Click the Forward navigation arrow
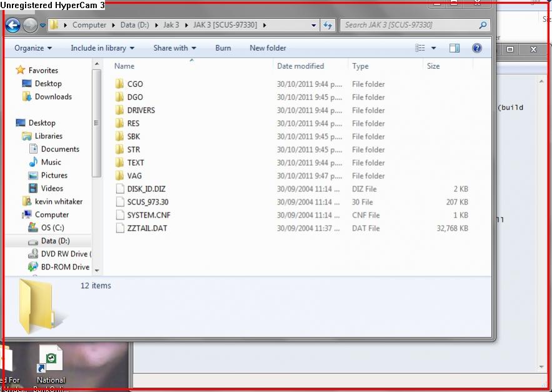The height and width of the screenshot is (392, 552). [x=30, y=26]
